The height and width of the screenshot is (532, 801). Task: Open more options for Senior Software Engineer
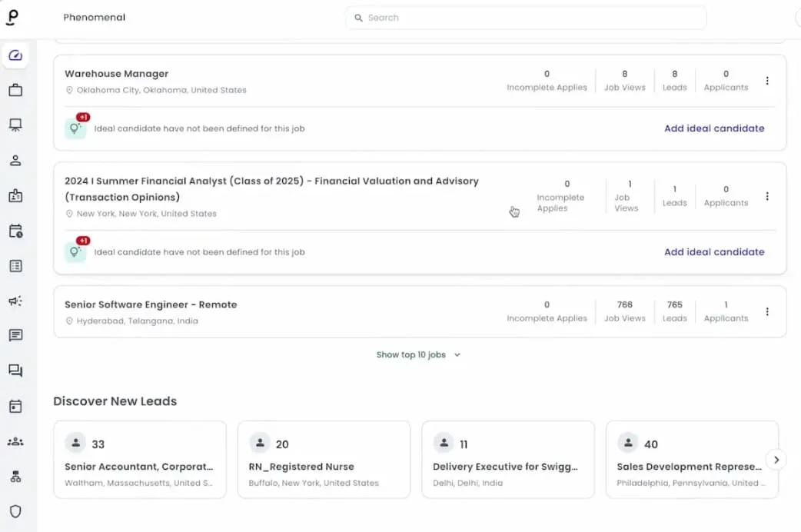pyautogui.click(x=766, y=311)
